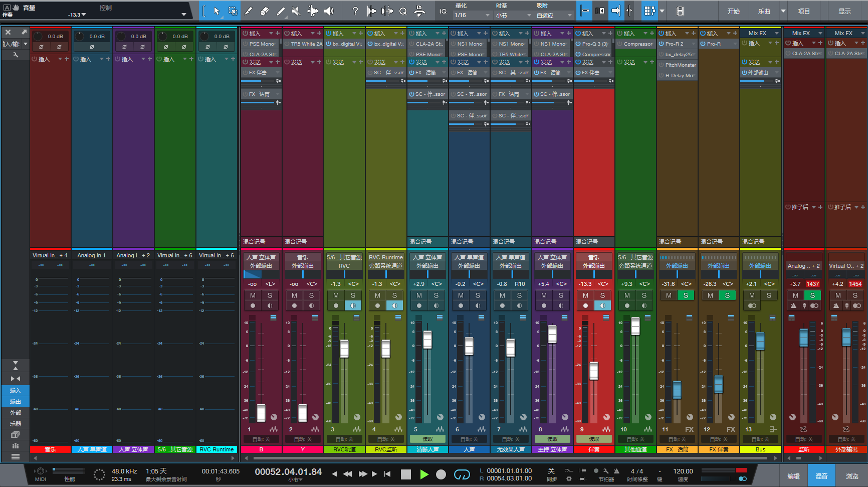Toggle record arm on channel 3 RVC轨道

(336, 305)
